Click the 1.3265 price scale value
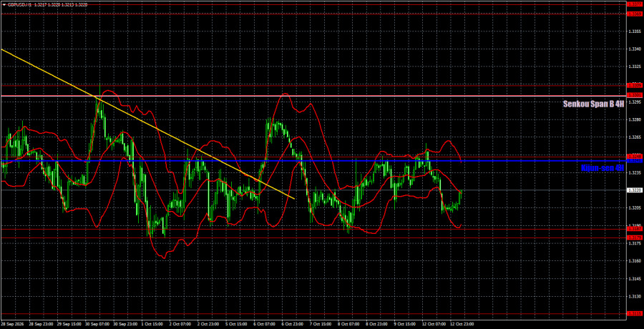This screenshot has width=644, height=329. click(x=634, y=137)
